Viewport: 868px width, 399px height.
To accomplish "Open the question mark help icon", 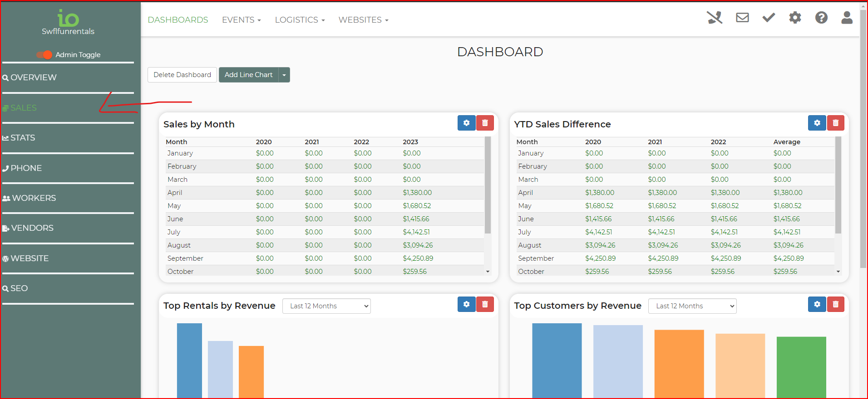I will click(821, 18).
